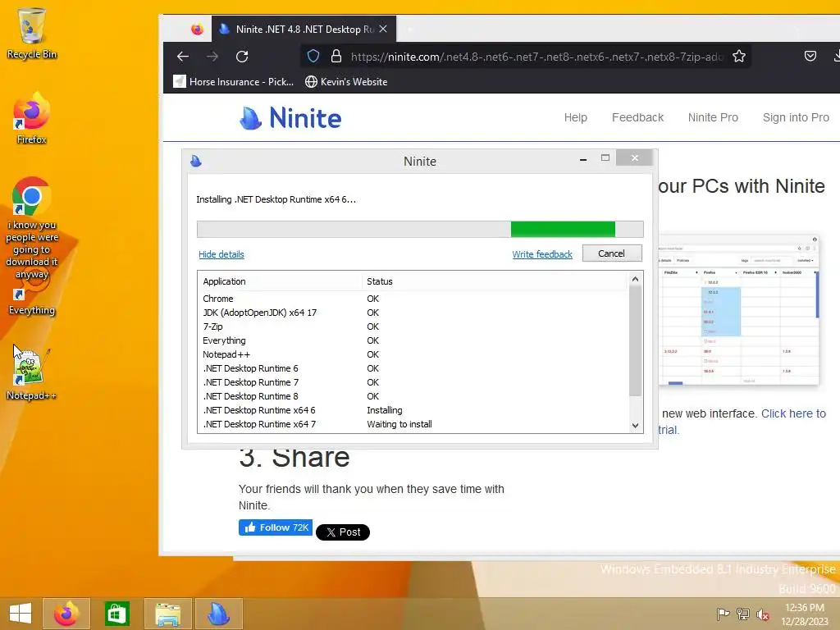Select the Ninite .NET 4.8 tab

[304, 29]
